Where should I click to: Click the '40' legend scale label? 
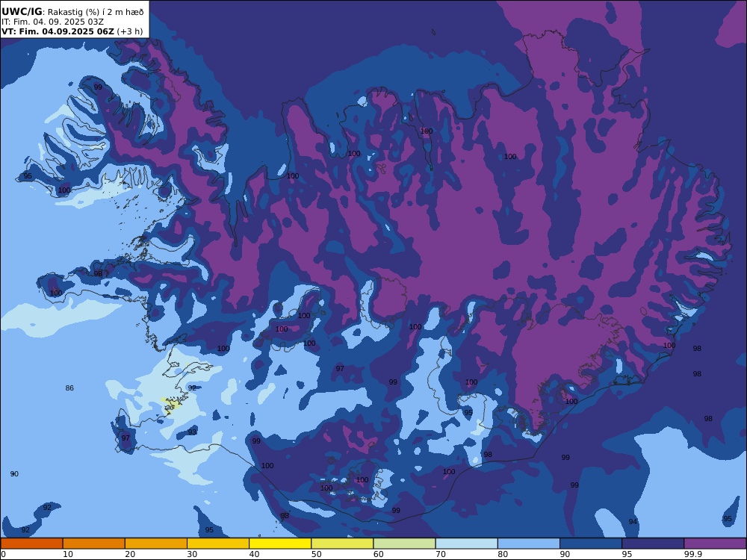point(255,554)
